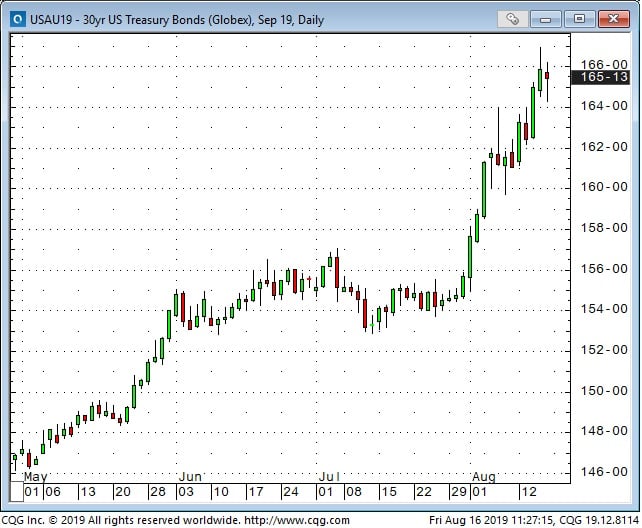Click the CQG logo icon in title bar
This screenshot has width=642, height=528.
point(18,19)
